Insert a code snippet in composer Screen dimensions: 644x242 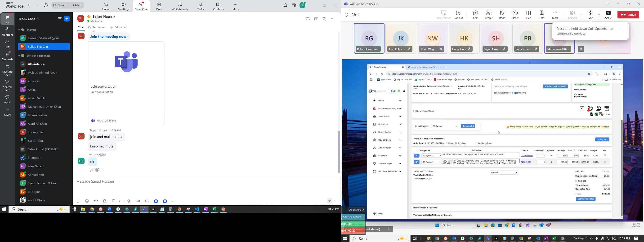coord(147,201)
